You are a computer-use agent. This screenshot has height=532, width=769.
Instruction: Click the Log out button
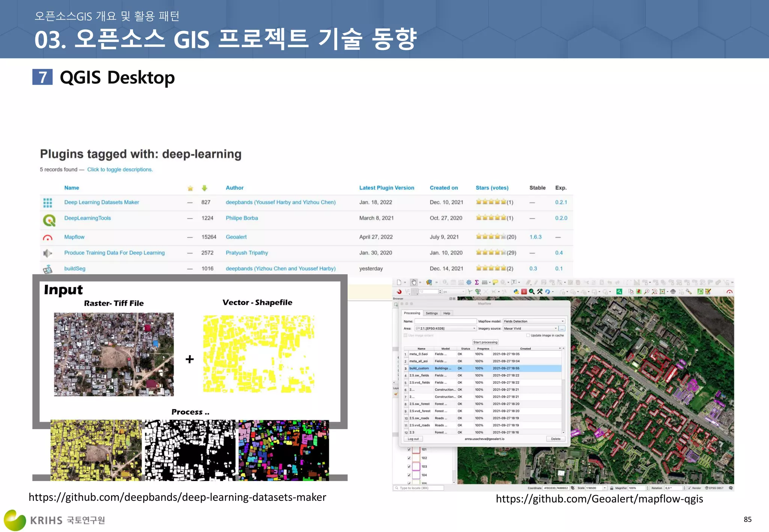413,439
